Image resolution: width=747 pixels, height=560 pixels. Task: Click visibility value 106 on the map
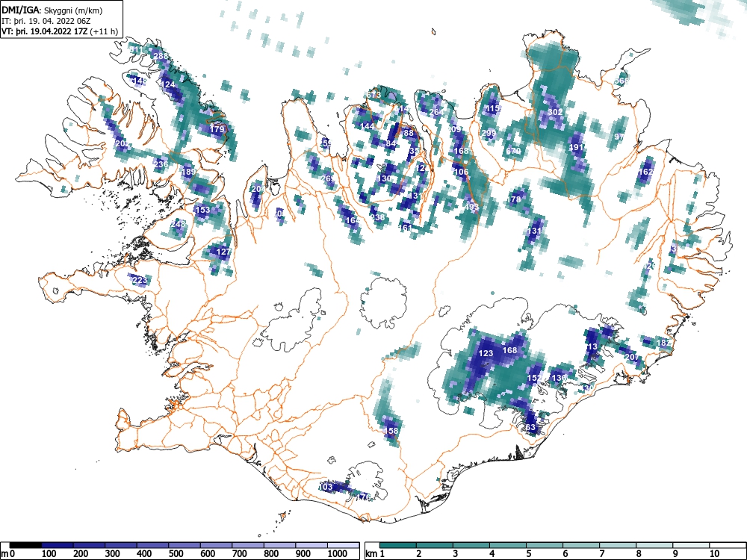tap(461, 172)
